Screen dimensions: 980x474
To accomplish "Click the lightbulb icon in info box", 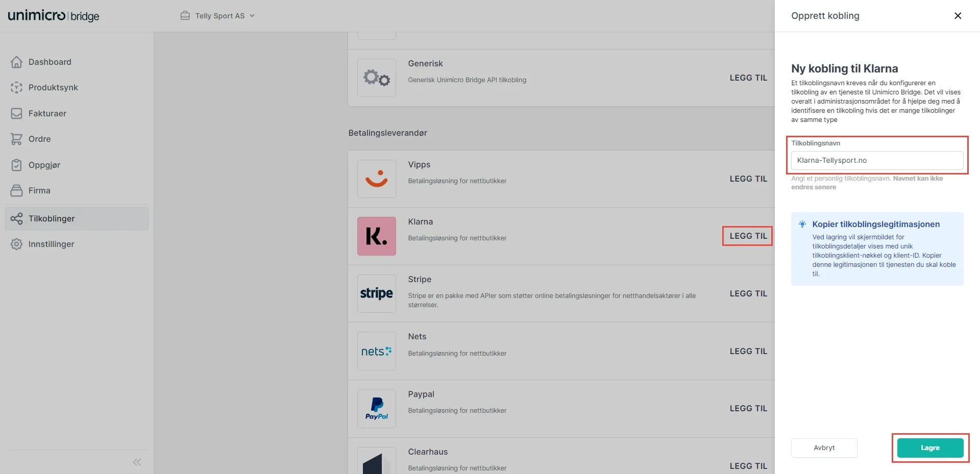I will [x=802, y=224].
